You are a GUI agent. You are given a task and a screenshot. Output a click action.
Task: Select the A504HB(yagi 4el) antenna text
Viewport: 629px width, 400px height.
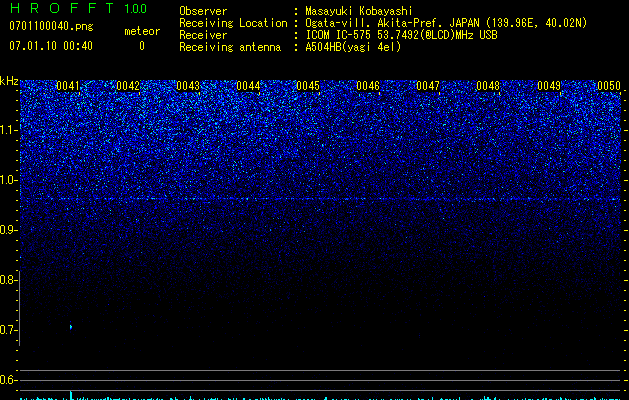353,47
